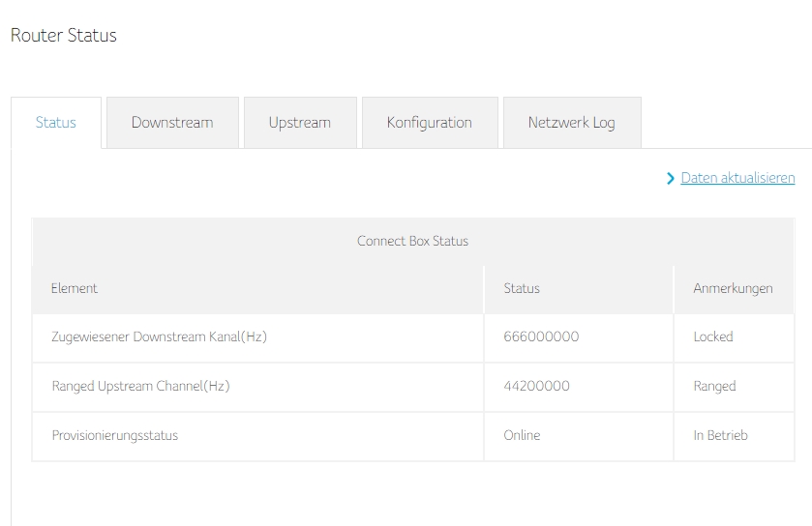Click the Daten aktualisieren link
The width and height of the screenshot is (812, 526).
[737, 178]
